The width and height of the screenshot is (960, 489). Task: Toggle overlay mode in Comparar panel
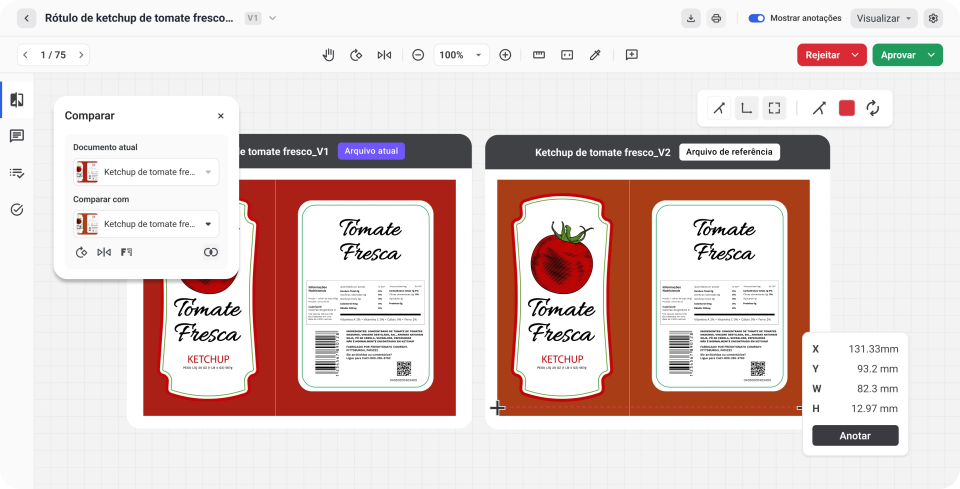pyautogui.click(x=210, y=252)
